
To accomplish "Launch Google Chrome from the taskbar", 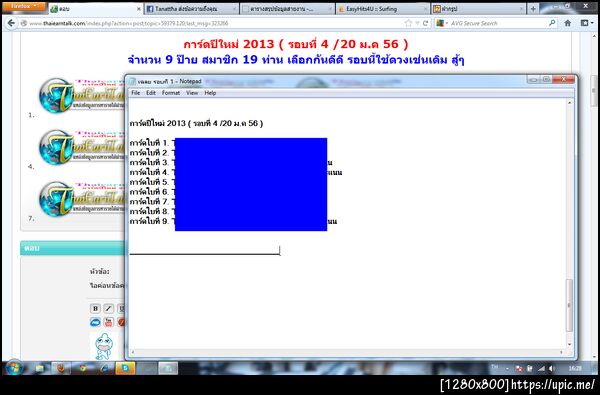I will pos(83,368).
